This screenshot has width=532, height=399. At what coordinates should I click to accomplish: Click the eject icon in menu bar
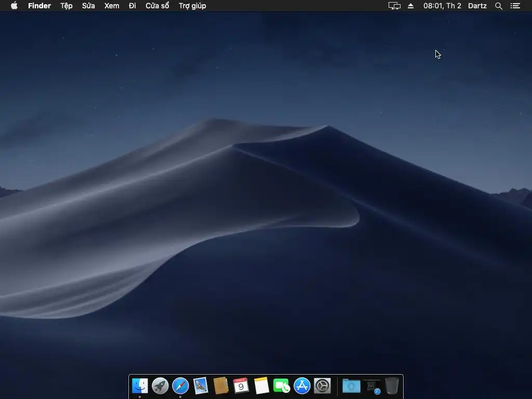(410, 6)
